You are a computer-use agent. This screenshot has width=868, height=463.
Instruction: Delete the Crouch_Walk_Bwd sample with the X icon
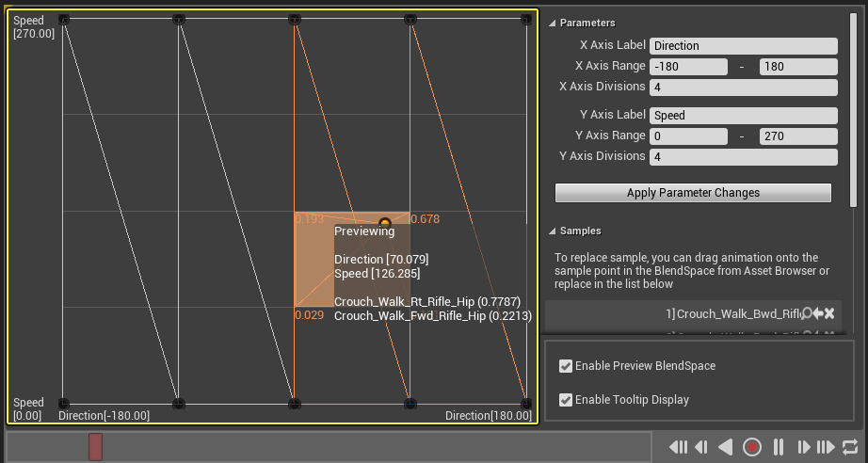coord(829,313)
